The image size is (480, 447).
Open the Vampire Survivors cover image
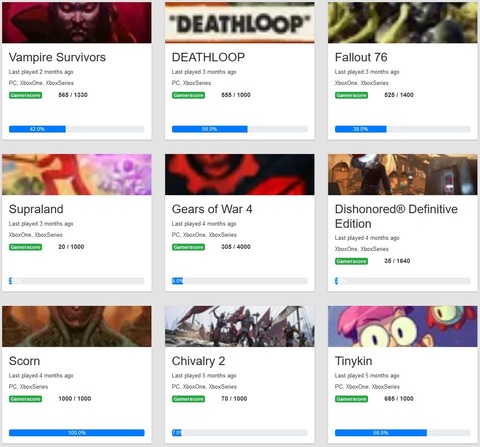click(x=77, y=22)
